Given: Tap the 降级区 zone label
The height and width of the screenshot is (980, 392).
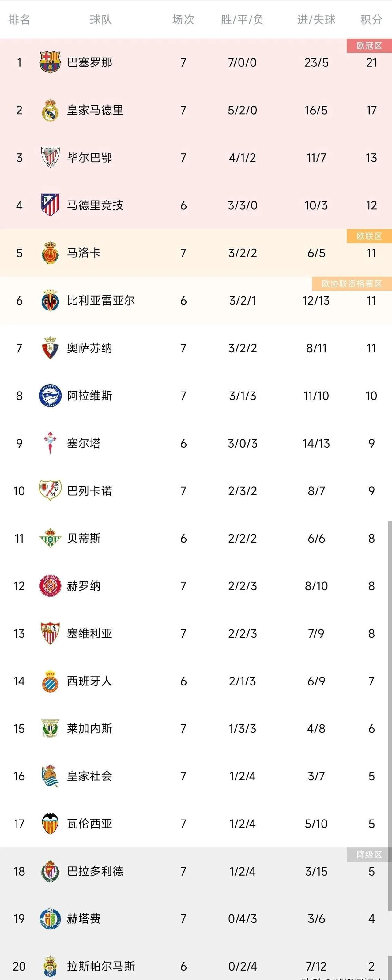Looking at the screenshot, I should point(369,854).
